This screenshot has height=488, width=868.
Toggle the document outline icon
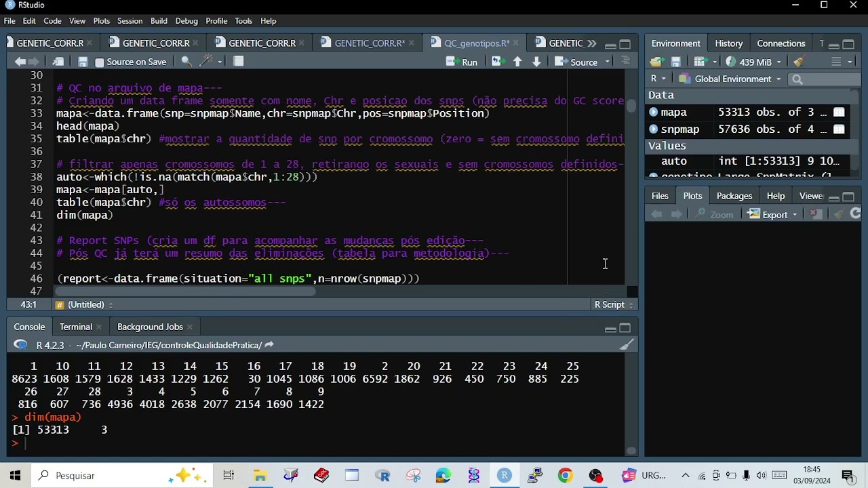point(625,61)
